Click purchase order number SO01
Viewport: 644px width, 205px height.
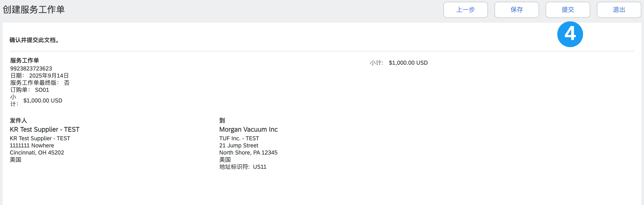coord(42,90)
